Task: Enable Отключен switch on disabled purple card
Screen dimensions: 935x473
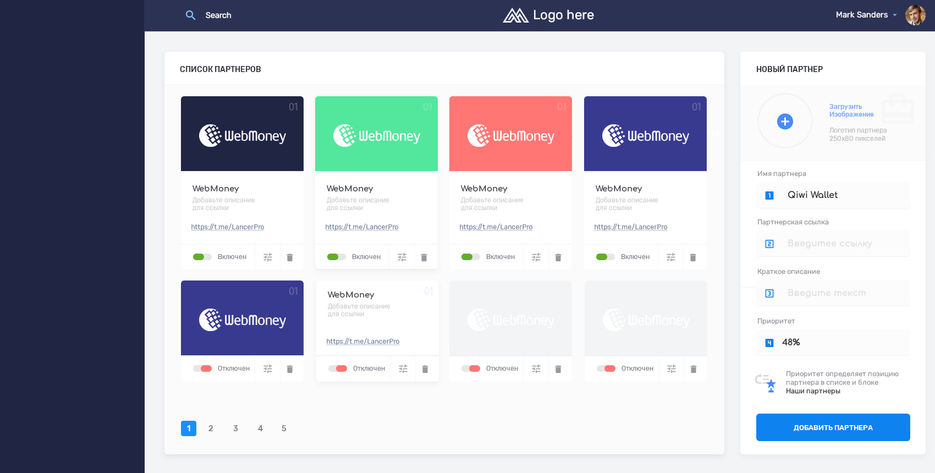Action: (x=202, y=369)
